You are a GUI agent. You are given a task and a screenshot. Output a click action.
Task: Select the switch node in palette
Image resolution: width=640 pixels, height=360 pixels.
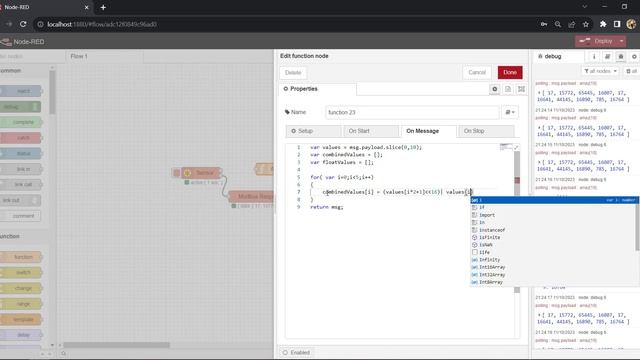tap(20, 272)
